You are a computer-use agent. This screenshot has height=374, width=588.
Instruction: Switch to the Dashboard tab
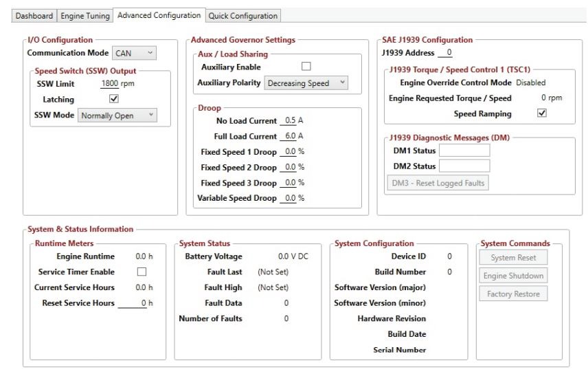click(x=34, y=16)
